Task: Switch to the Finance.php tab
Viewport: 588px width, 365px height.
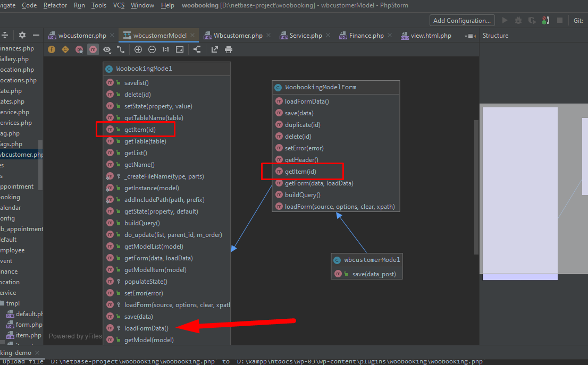Action: pos(366,36)
